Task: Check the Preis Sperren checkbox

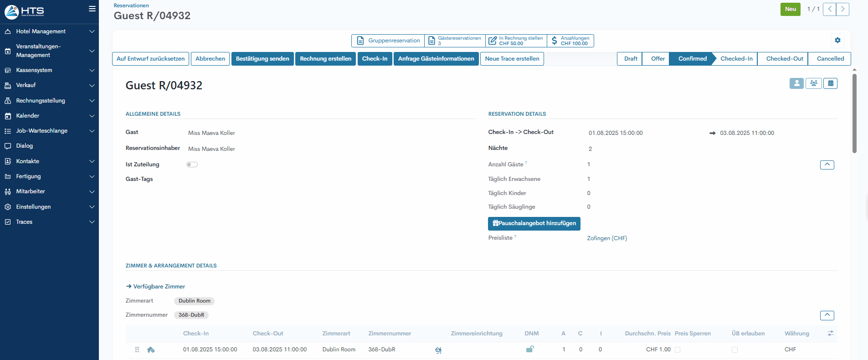Action: (x=678, y=350)
